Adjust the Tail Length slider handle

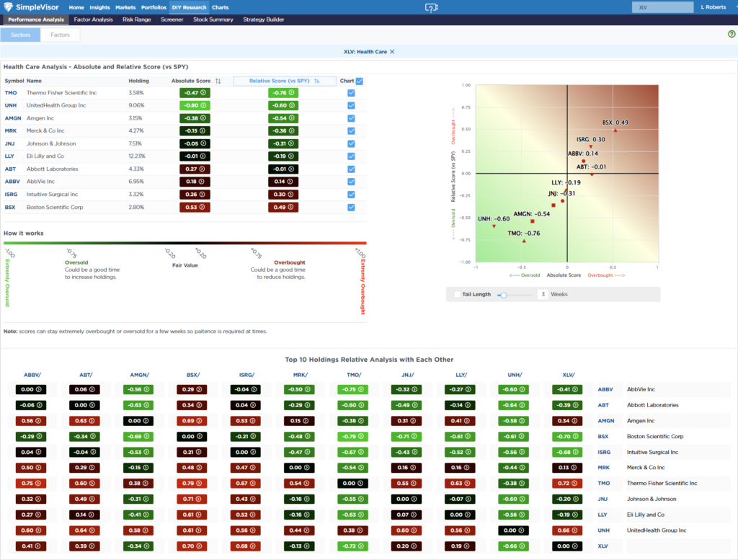tap(504, 295)
